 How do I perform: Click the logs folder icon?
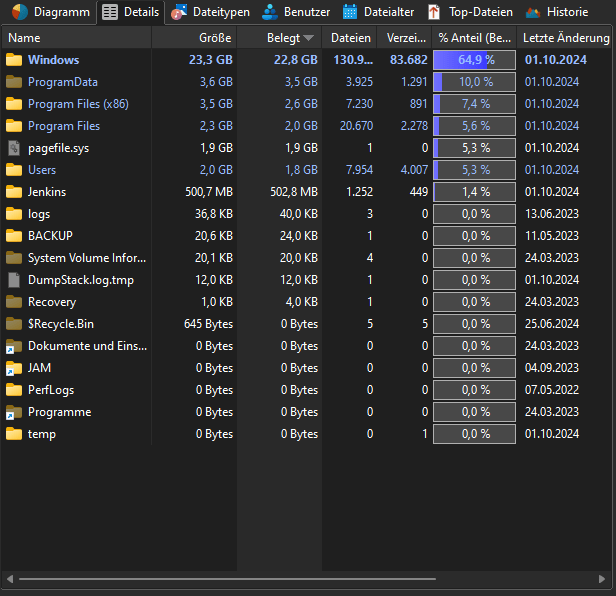tap(14, 214)
